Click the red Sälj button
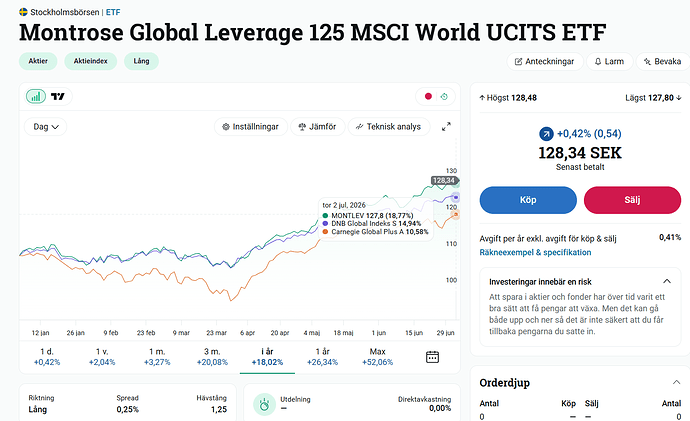Image resolution: width=690 pixels, height=421 pixels. [x=632, y=200]
